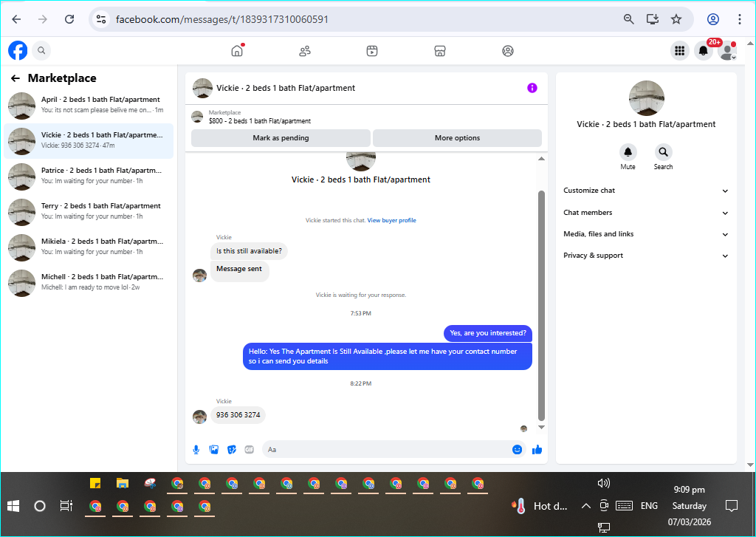Mute this chat with the bell icon
756x537 pixels.
628,152
